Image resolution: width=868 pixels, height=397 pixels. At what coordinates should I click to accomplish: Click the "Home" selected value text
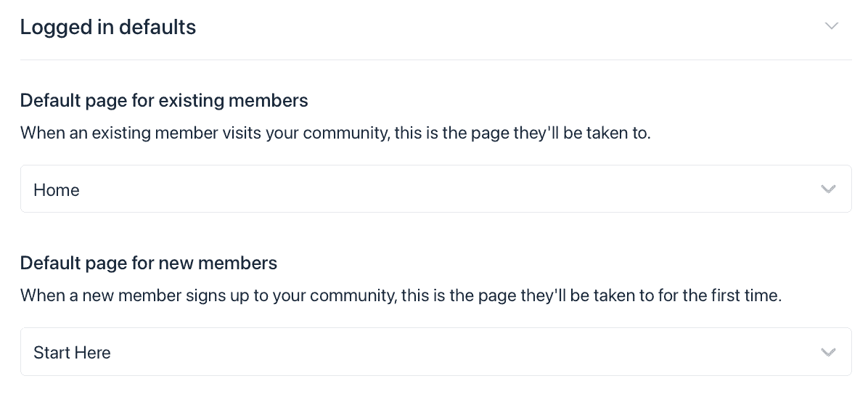coord(57,190)
